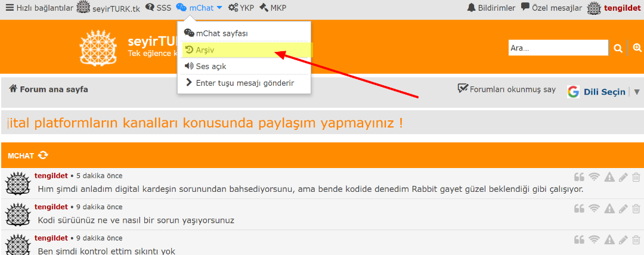Click the pencil edit icon on the second message

(623, 208)
